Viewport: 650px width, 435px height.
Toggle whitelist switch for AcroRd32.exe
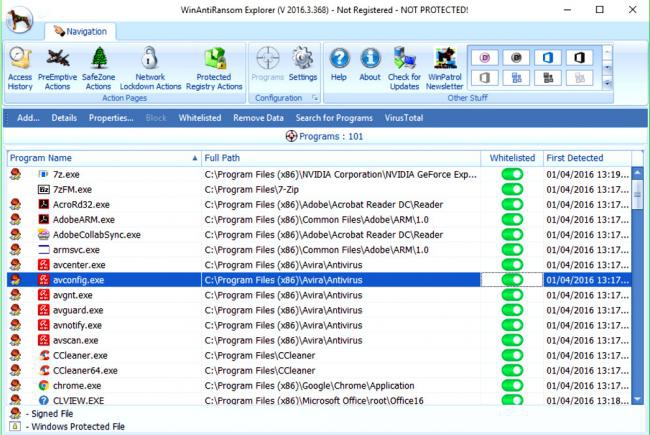(512, 204)
